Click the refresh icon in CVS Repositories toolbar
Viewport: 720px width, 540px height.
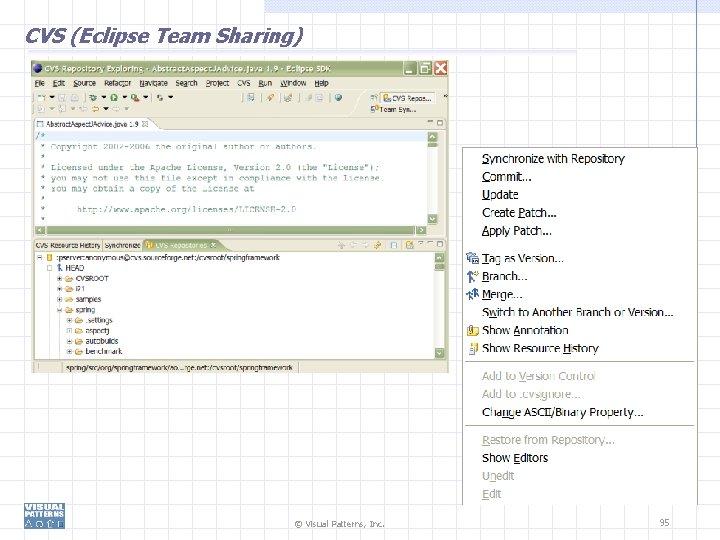pyautogui.click(x=377, y=245)
